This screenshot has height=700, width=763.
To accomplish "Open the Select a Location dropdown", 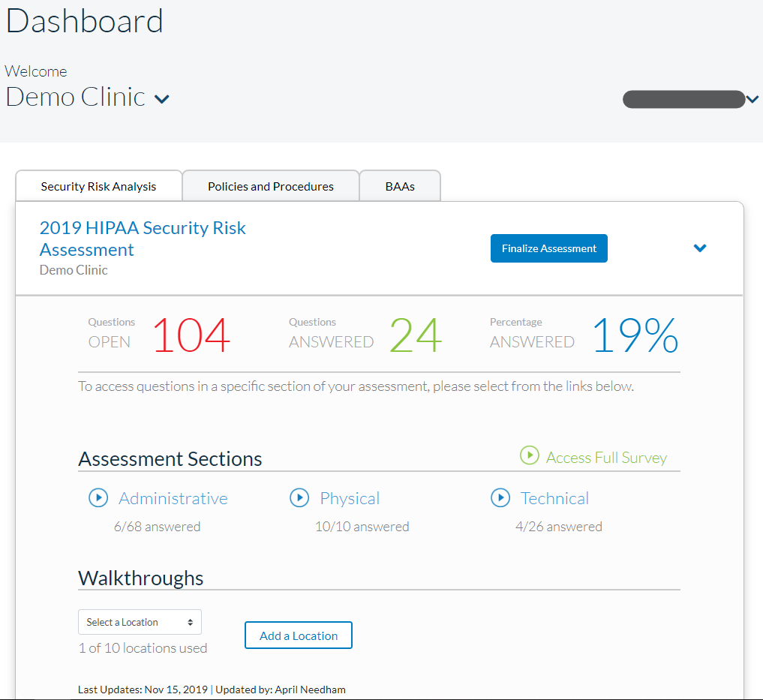I will click(140, 622).
